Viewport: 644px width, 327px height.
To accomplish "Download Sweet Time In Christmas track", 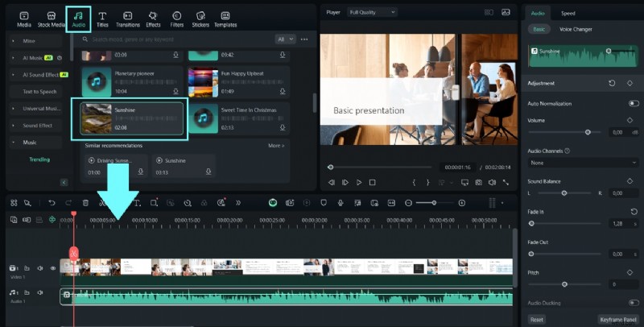I will click(x=283, y=128).
